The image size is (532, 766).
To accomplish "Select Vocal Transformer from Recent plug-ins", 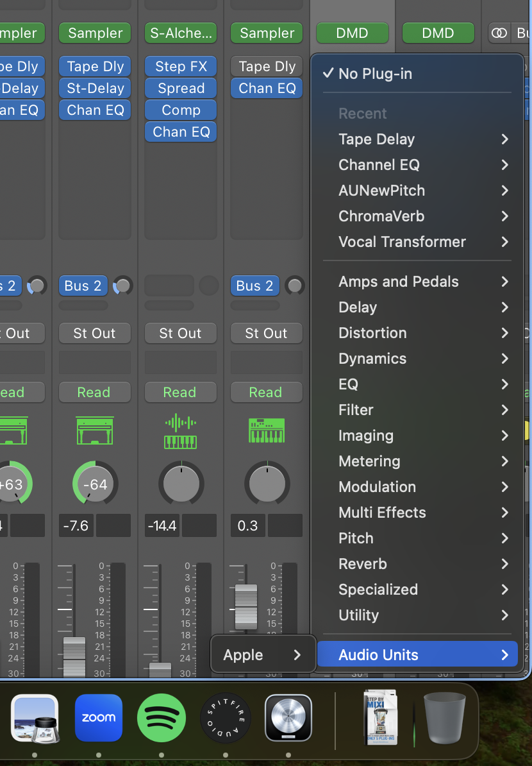I will pyautogui.click(x=417, y=242).
